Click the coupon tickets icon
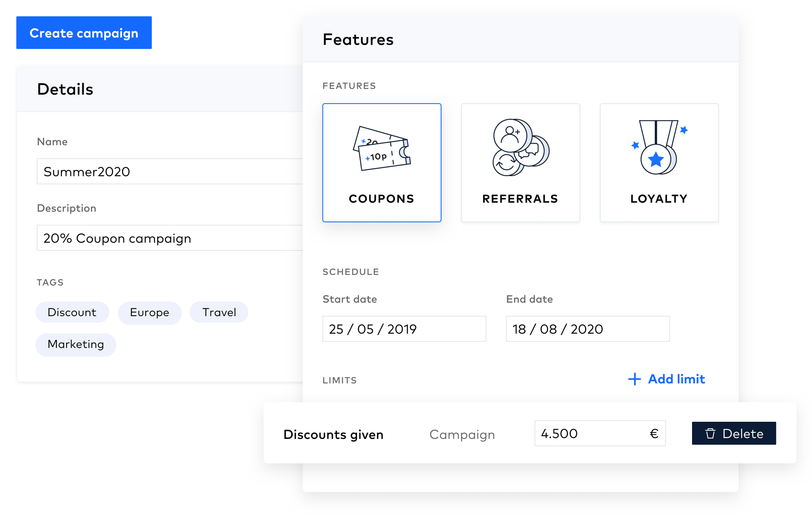Screen dimensions: 812x527 point(382,148)
